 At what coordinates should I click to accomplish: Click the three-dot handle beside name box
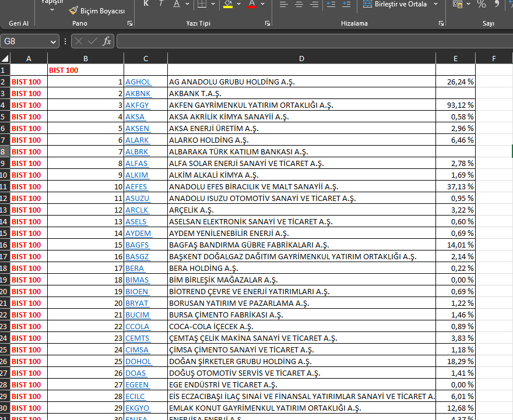click(x=65, y=41)
